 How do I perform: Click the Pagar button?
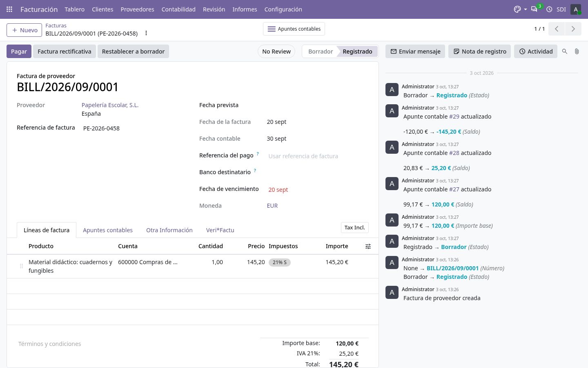click(x=19, y=52)
